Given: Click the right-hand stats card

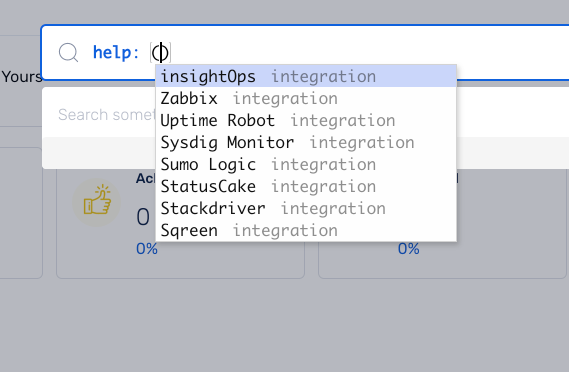Looking at the screenshot, I should [x=442, y=224].
